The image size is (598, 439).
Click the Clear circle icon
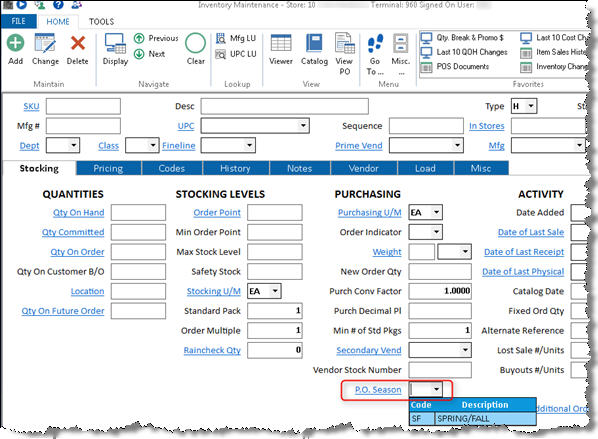click(x=195, y=43)
